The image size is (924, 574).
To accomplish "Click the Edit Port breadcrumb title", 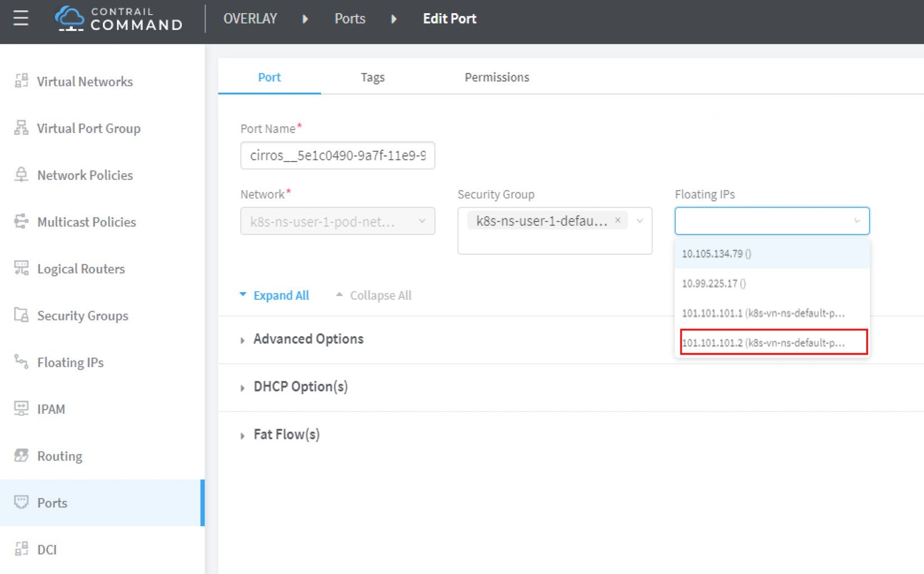I will [449, 18].
